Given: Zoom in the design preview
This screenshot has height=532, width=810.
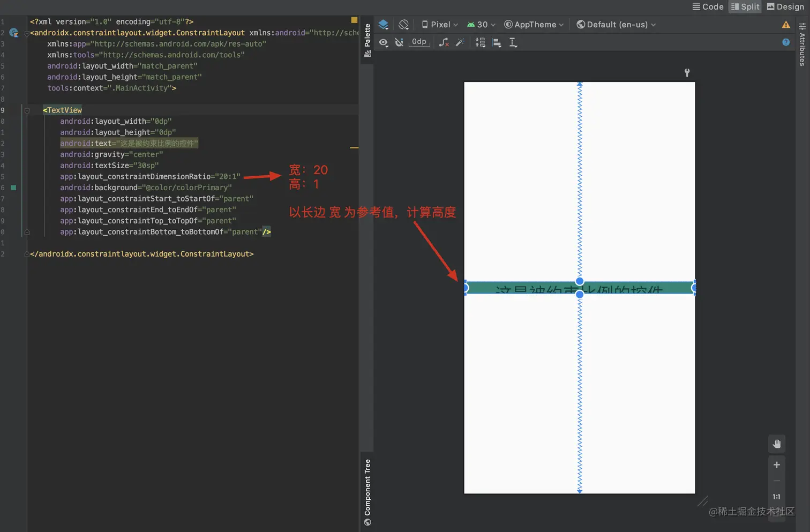Looking at the screenshot, I should [x=777, y=464].
